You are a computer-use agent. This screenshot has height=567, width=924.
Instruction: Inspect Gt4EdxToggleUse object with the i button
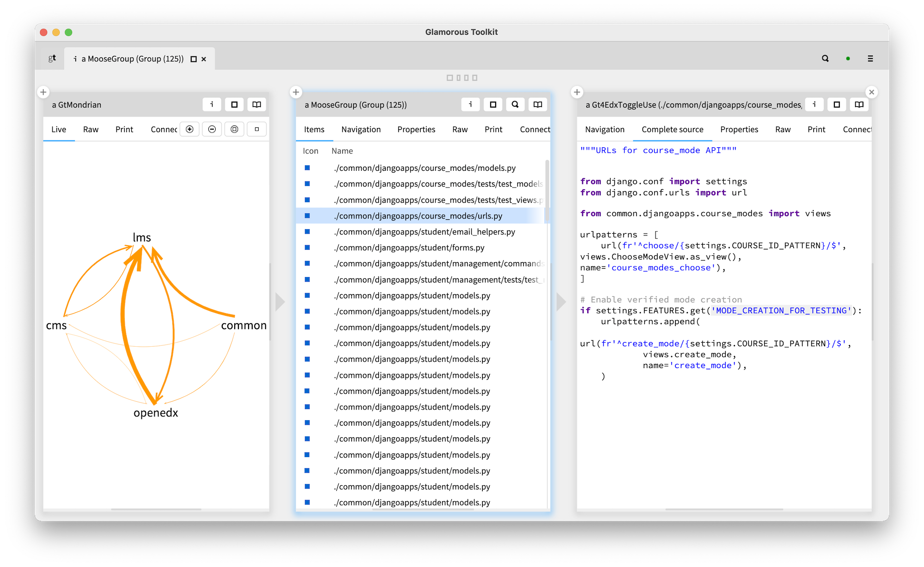click(x=815, y=104)
